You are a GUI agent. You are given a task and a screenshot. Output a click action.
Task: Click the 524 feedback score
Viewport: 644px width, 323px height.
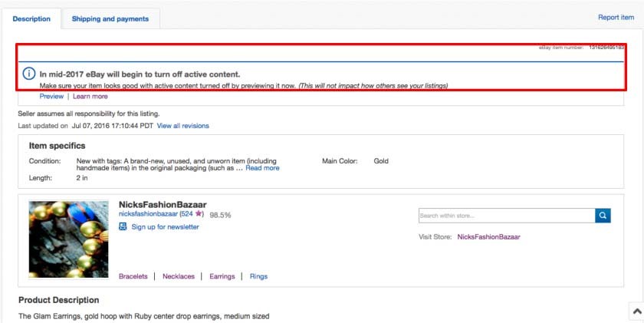click(187, 214)
